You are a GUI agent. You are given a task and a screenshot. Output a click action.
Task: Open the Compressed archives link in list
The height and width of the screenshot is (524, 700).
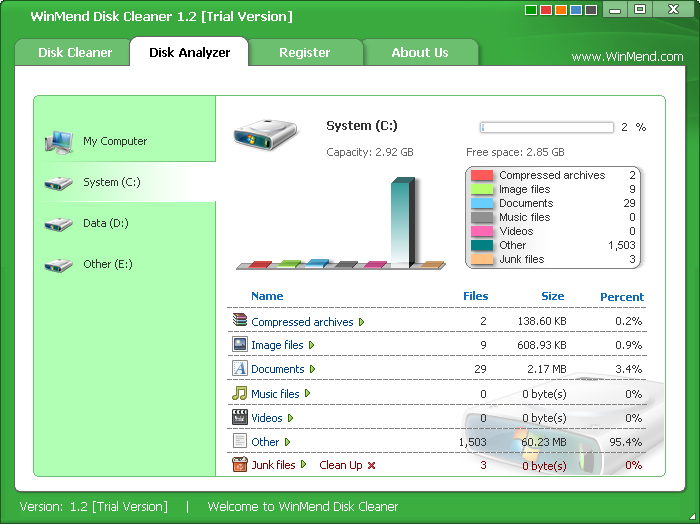[302, 322]
